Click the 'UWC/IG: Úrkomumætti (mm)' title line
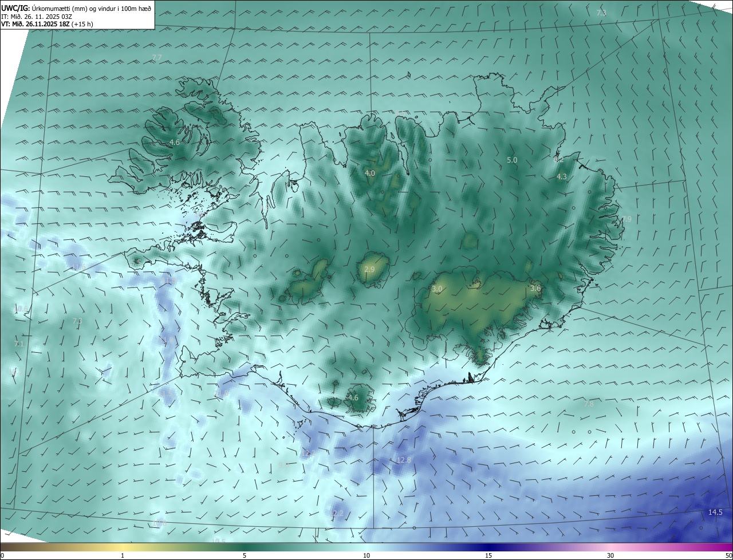Viewport: 733px width, 560px height. point(76,8)
